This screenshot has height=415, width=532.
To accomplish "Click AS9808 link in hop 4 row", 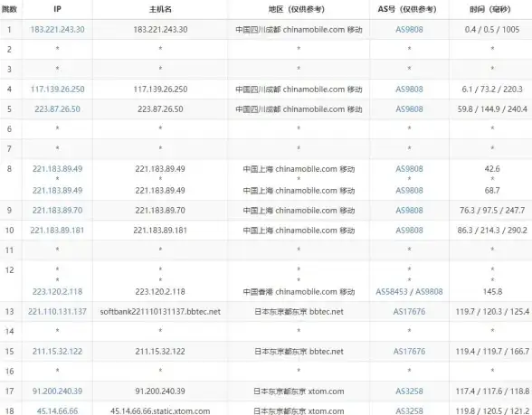I will click(409, 90).
